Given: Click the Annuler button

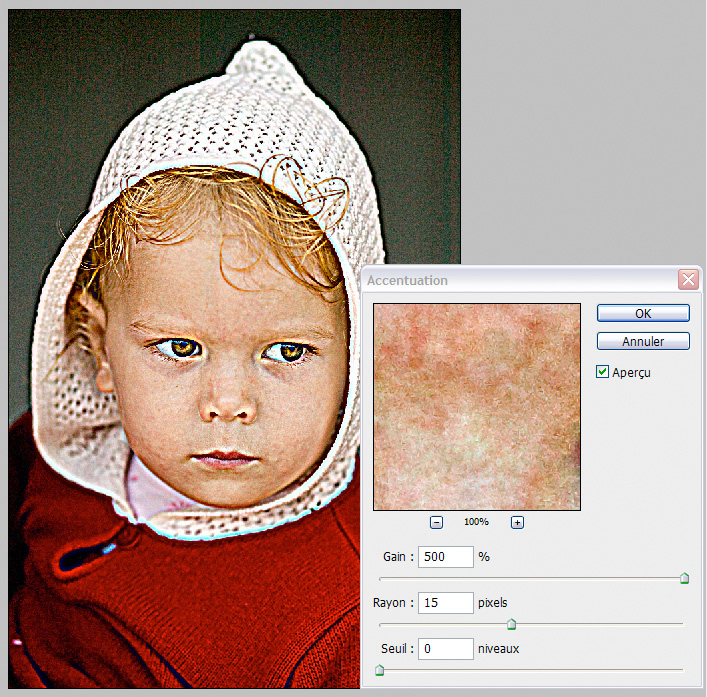Looking at the screenshot, I should (x=643, y=341).
